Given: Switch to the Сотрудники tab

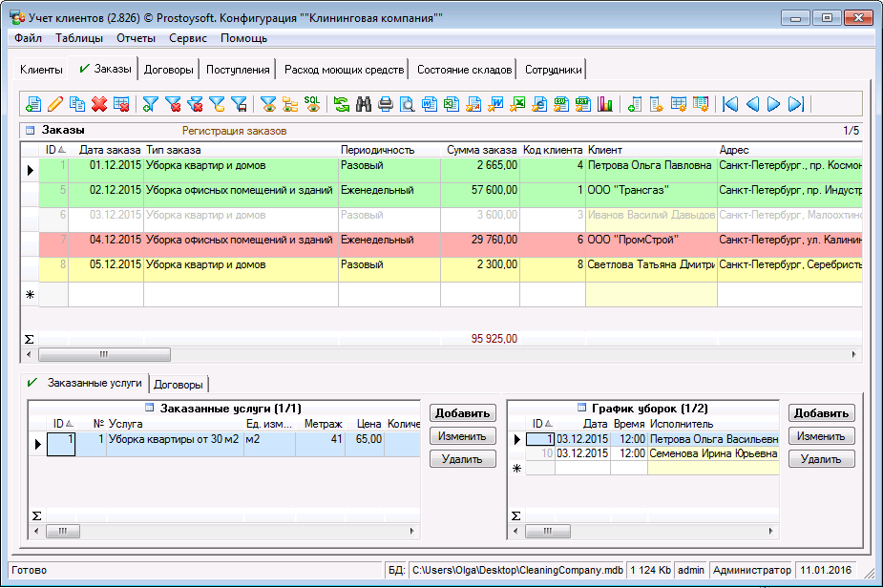Looking at the screenshot, I should [x=553, y=70].
